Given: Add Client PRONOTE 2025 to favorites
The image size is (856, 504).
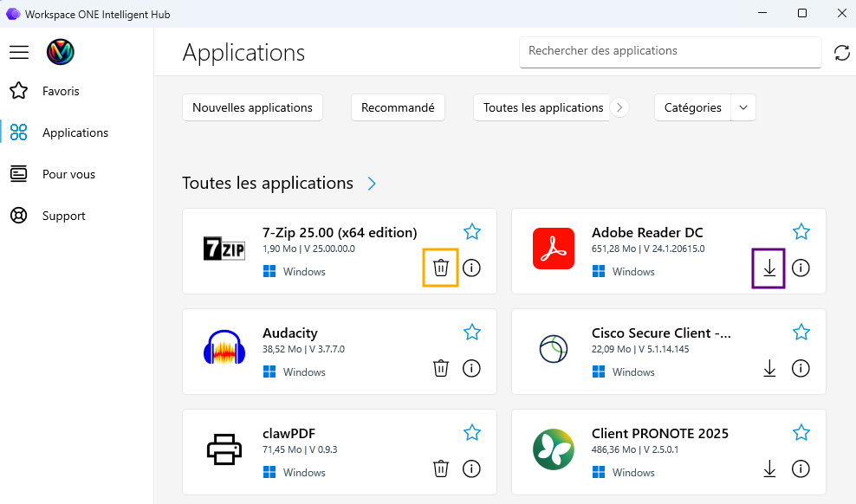Looking at the screenshot, I should point(801,432).
